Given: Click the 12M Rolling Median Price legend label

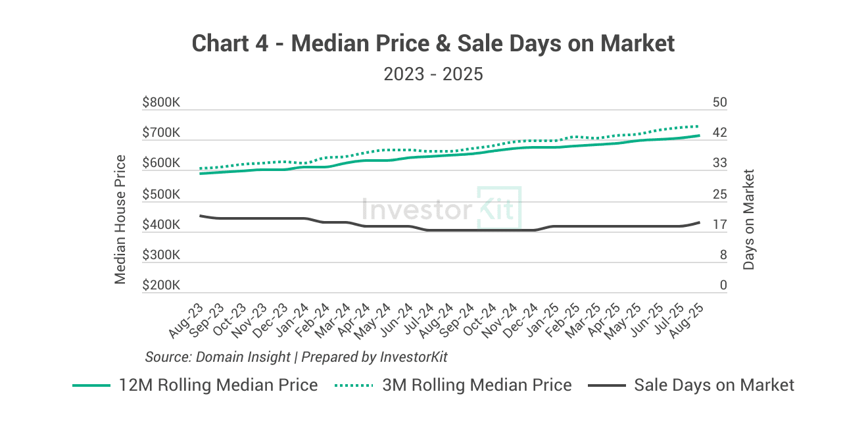Looking at the screenshot, I should [x=218, y=385].
